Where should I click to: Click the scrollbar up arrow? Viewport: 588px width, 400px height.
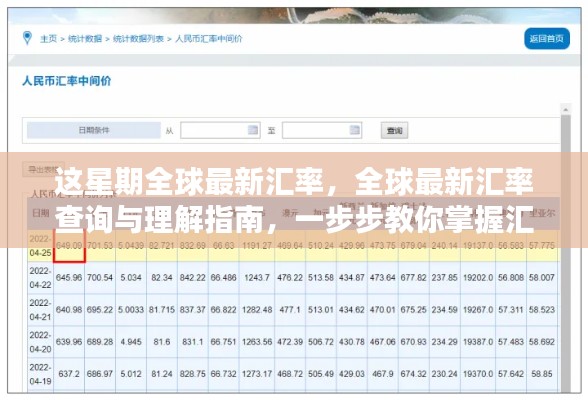pos(566,109)
